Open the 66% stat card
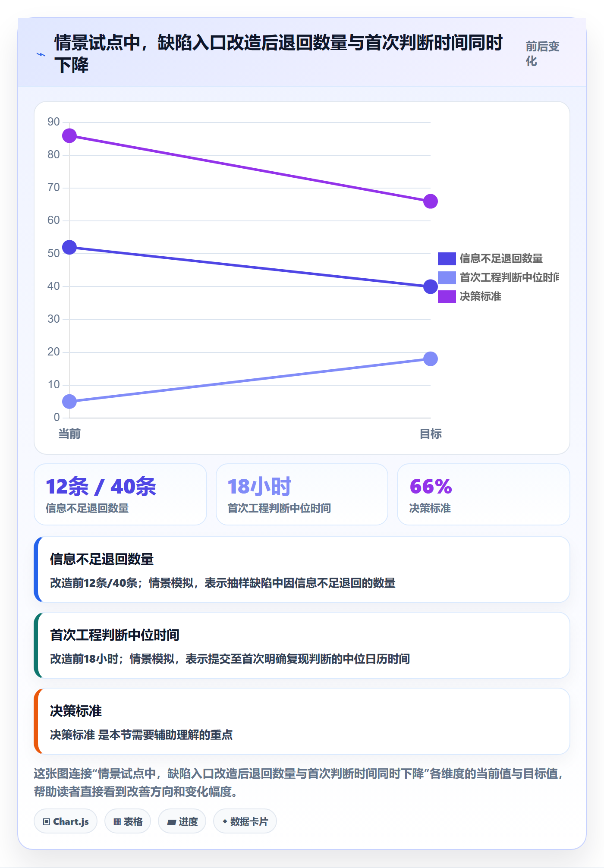Viewport: 604px width, 868px height. (x=483, y=494)
